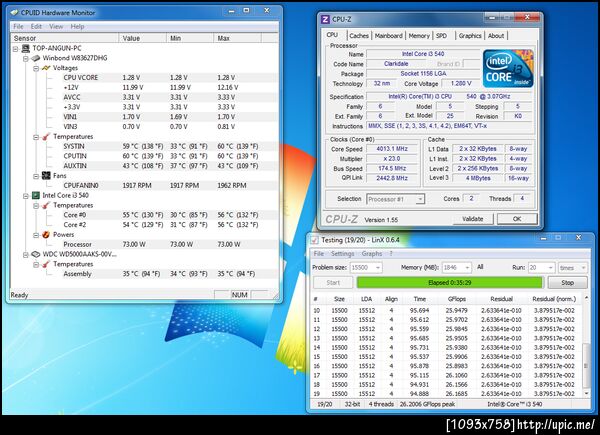The image size is (600, 435).
Task: Click the Temperatures icon under Intel Core i3
Action: click(x=46, y=205)
